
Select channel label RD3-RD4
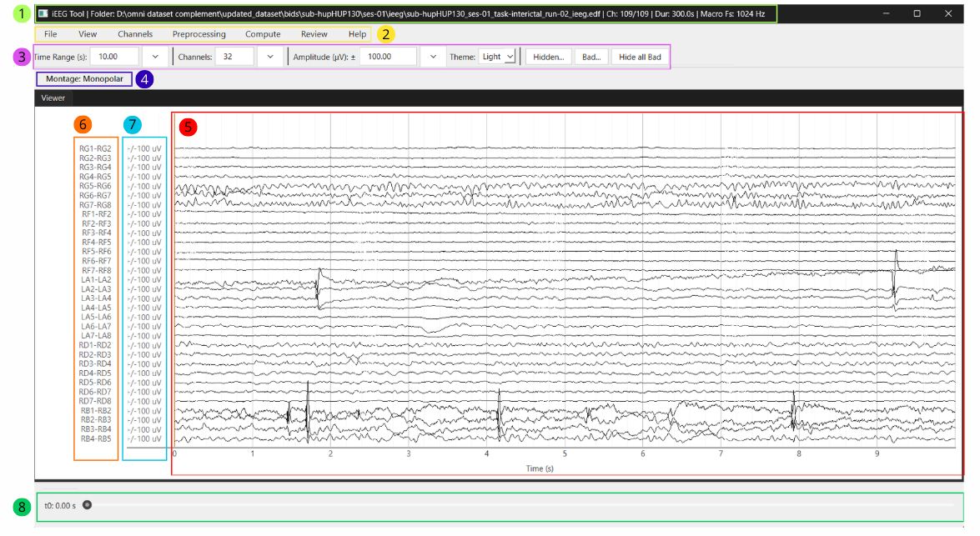pos(95,364)
